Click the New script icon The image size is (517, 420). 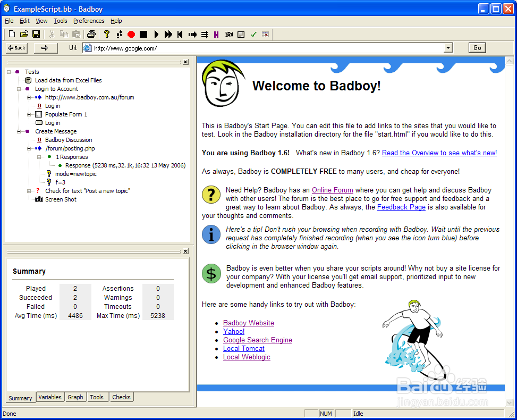[12, 34]
